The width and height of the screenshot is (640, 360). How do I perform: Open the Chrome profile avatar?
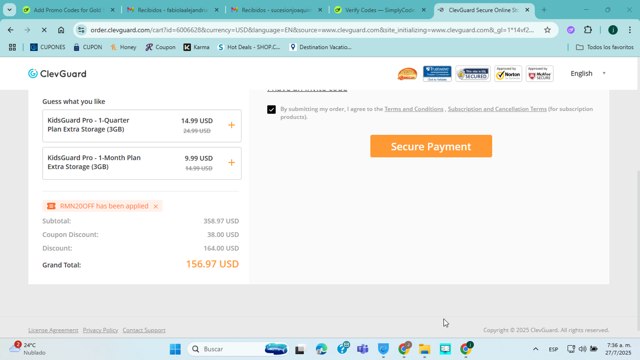(613, 30)
